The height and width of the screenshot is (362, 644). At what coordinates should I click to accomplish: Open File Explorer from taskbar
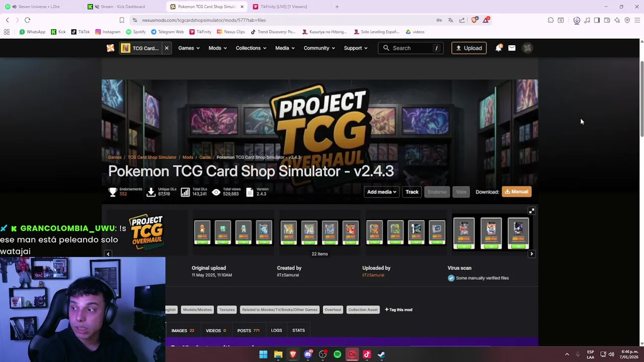[278, 354]
